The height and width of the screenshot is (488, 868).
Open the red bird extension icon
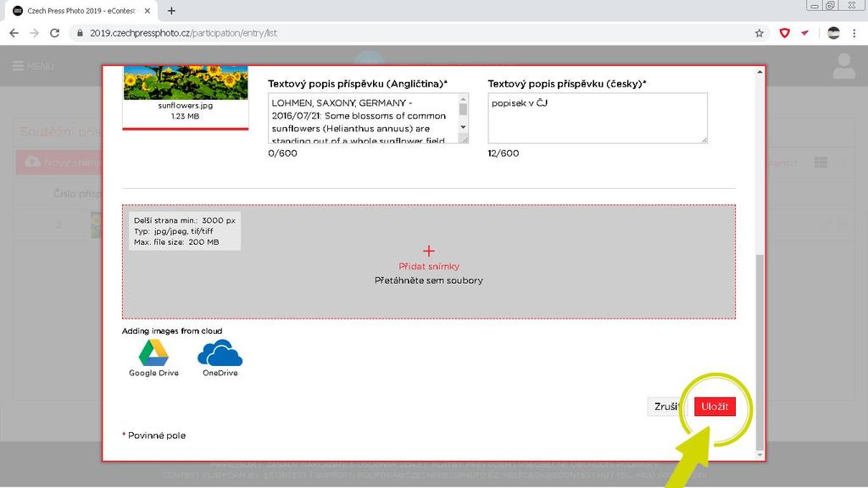click(805, 33)
